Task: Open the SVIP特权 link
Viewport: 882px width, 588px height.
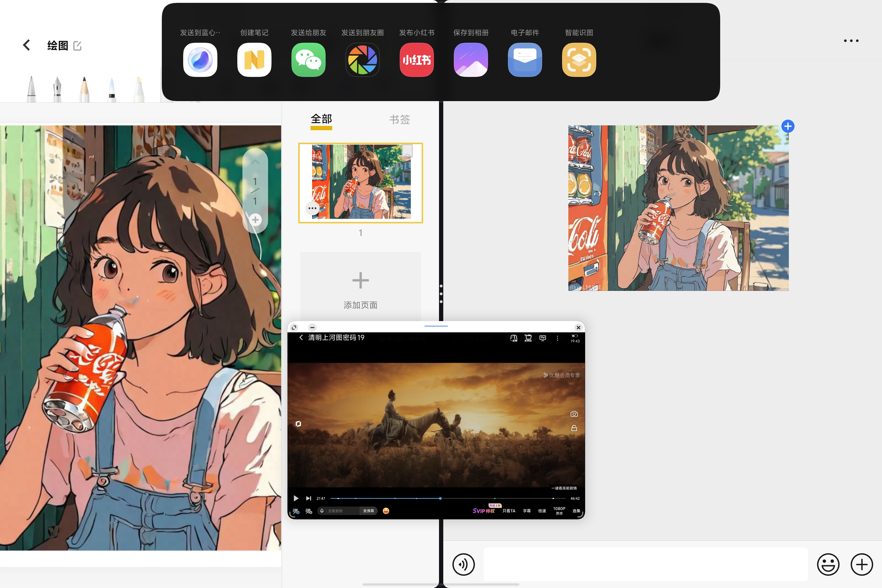Action: click(x=484, y=511)
